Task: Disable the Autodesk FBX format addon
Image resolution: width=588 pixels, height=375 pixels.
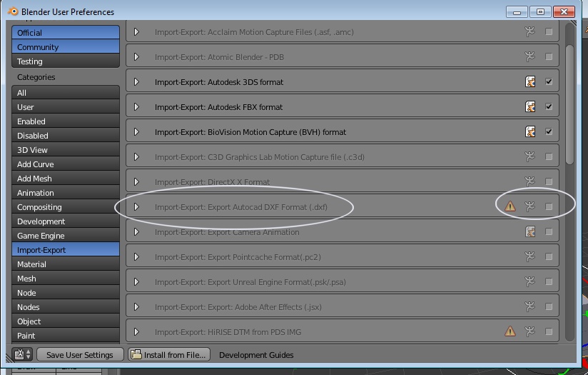Action: tap(549, 106)
